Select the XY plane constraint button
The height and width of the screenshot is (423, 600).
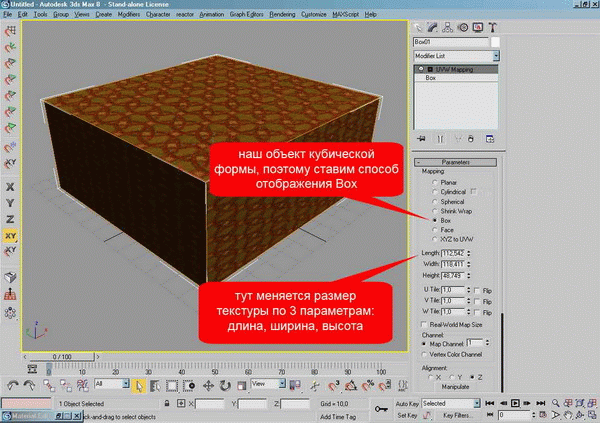point(9,236)
